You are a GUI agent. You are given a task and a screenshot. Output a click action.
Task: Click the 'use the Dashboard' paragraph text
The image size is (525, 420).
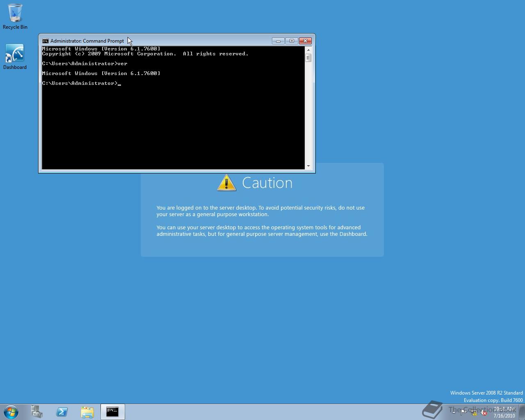pos(262,231)
